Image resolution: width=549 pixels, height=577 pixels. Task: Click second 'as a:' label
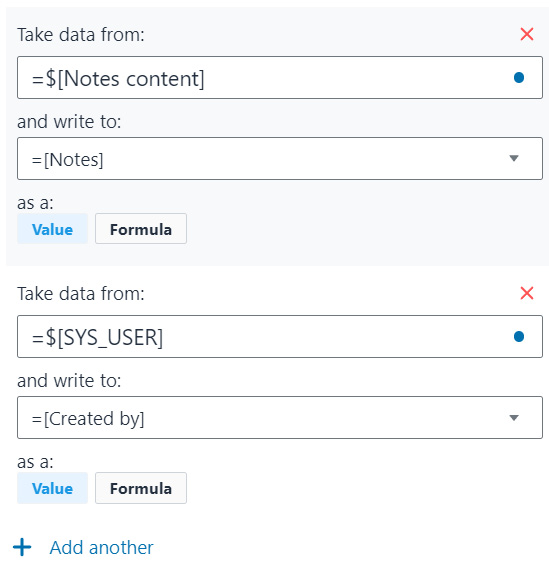pos(35,462)
